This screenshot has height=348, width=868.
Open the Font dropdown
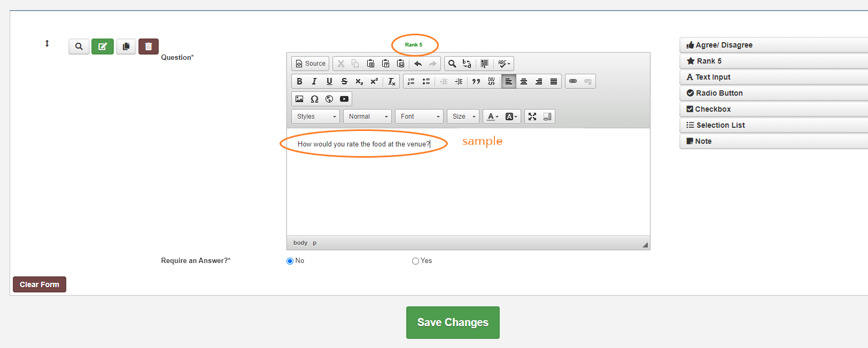(x=420, y=117)
